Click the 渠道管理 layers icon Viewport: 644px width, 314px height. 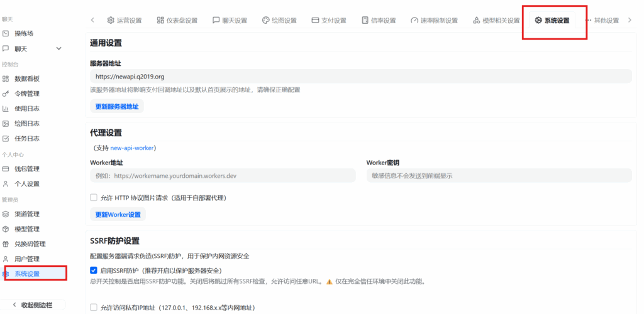coord(6,214)
